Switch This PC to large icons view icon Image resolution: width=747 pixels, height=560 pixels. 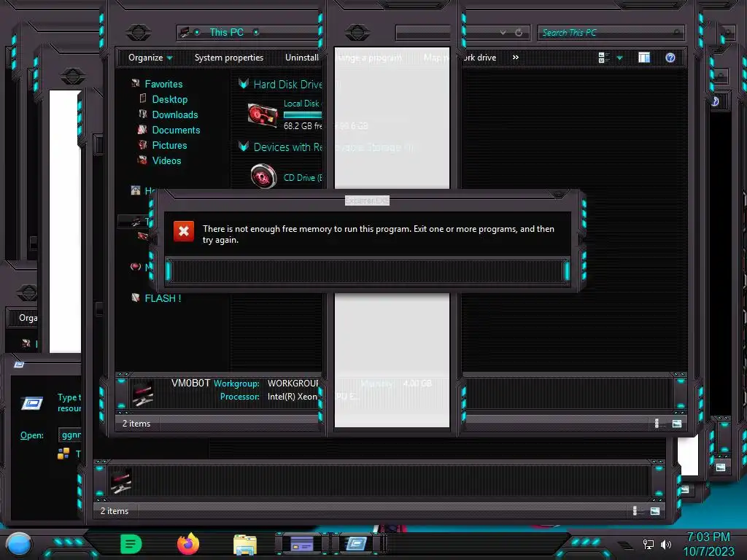pyautogui.click(x=677, y=424)
